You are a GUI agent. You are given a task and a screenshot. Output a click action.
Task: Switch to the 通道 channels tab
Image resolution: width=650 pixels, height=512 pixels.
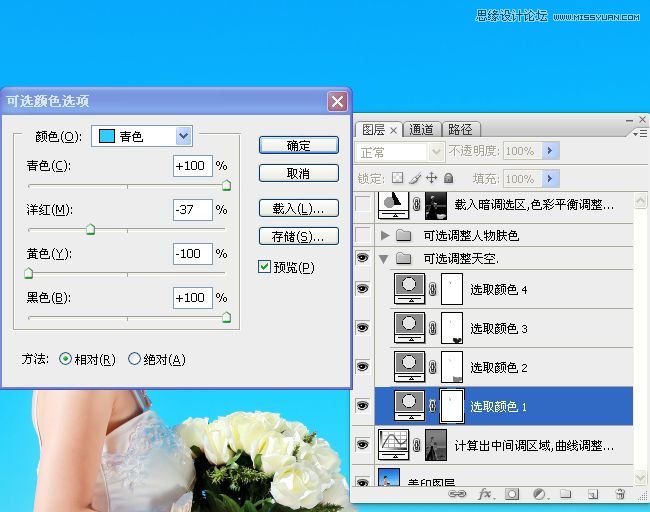point(421,130)
